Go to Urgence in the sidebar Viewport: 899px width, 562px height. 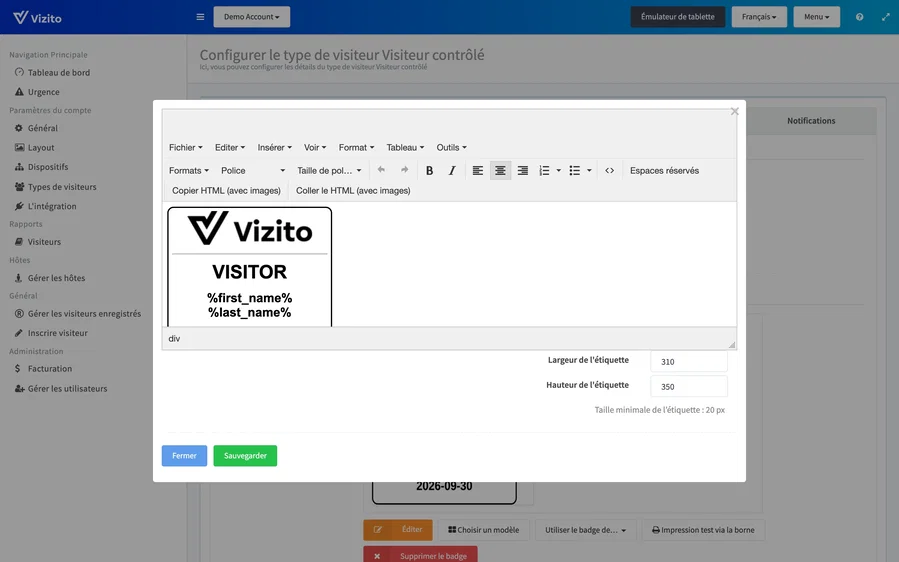click(37, 92)
